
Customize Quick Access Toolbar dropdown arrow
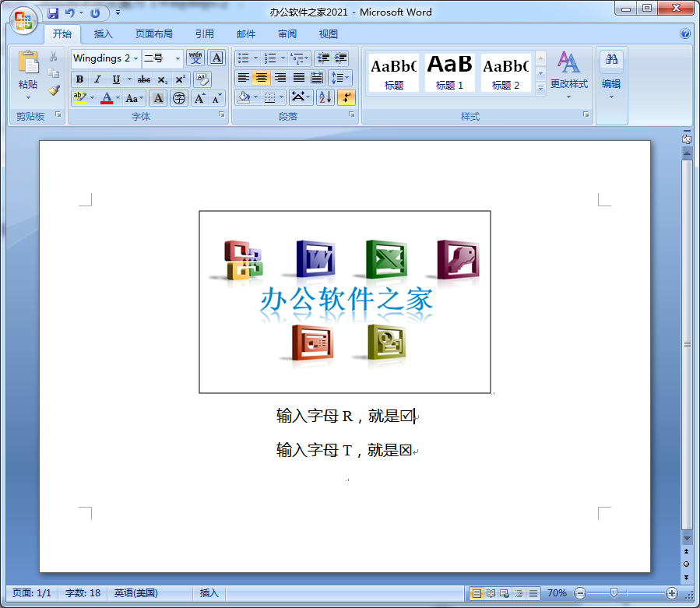[x=118, y=13]
